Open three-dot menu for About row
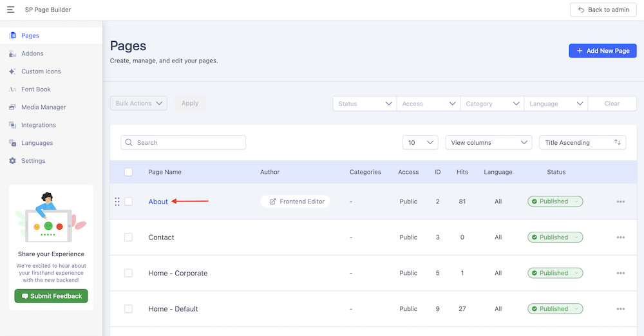 [620, 201]
